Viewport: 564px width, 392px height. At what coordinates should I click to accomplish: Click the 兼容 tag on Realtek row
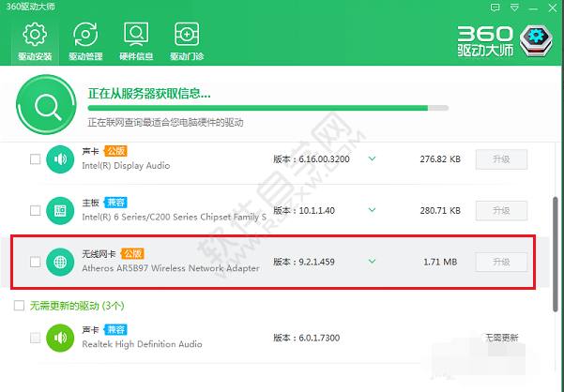[115, 329]
